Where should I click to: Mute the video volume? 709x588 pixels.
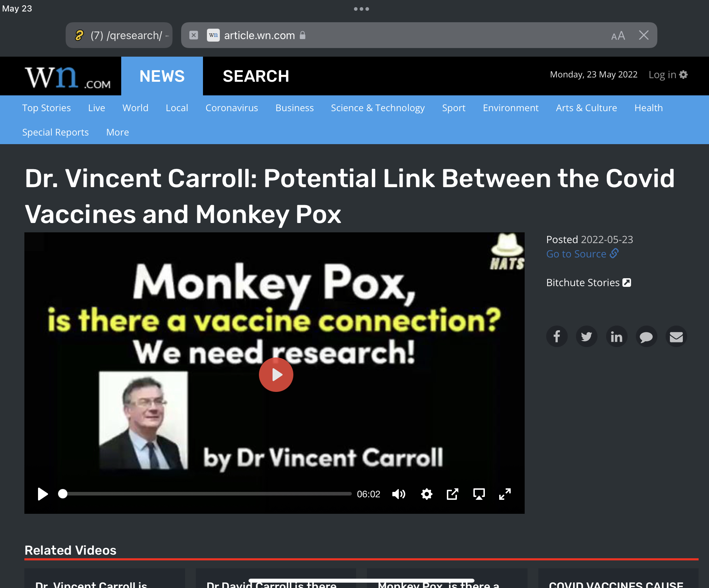point(399,494)
